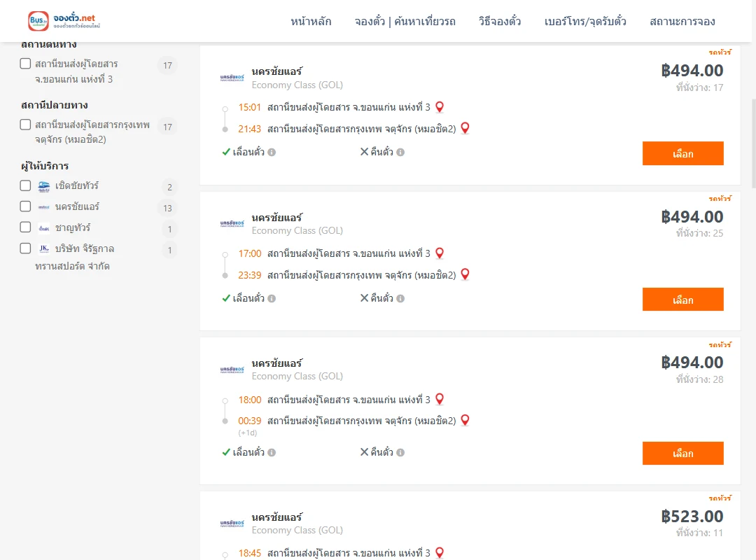Open the หน้าหลัก menu item
The height and width of the screenshot is (560, 756).
(x=311, y=21)
